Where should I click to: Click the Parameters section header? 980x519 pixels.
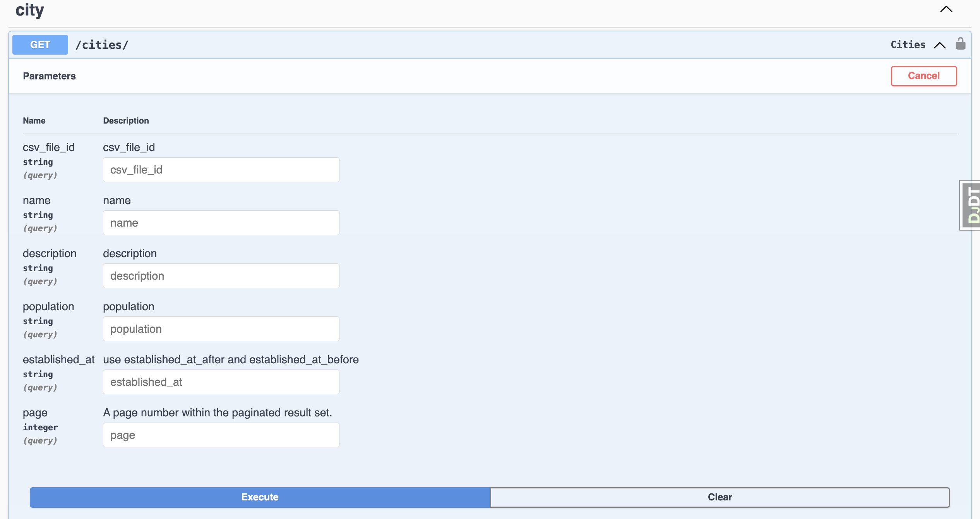(49, 76)
